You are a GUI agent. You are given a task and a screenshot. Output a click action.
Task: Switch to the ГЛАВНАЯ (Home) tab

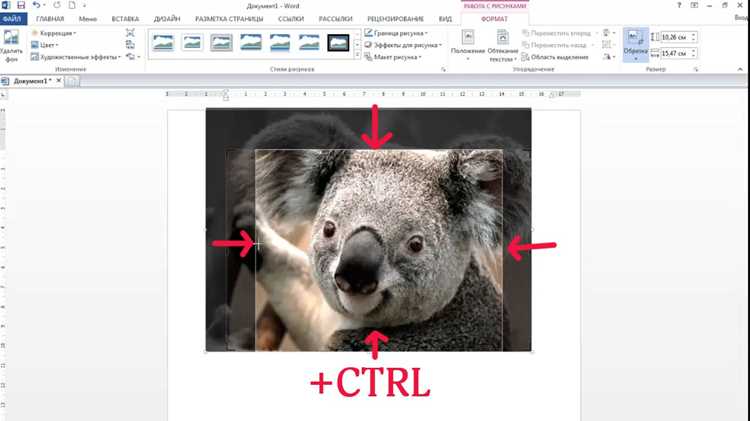click(50, 19)
